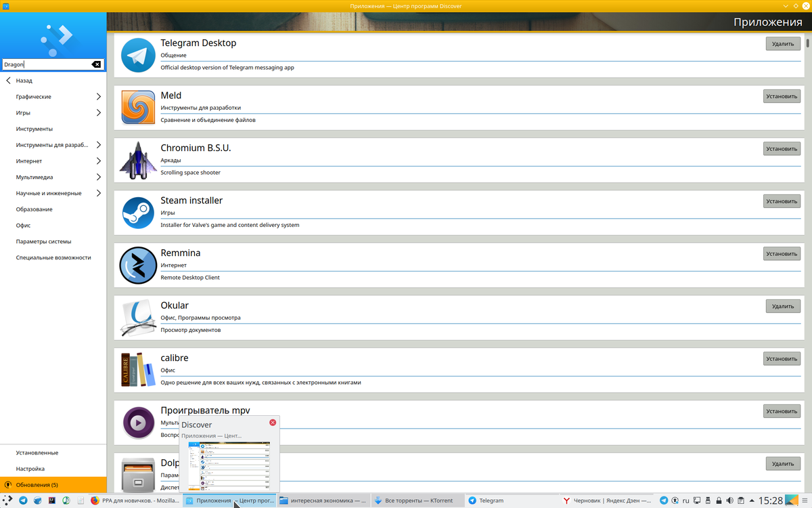Close the Discover window preview popup
The width and height of the screenshot is (812, 508).
[x=273, y=423]
